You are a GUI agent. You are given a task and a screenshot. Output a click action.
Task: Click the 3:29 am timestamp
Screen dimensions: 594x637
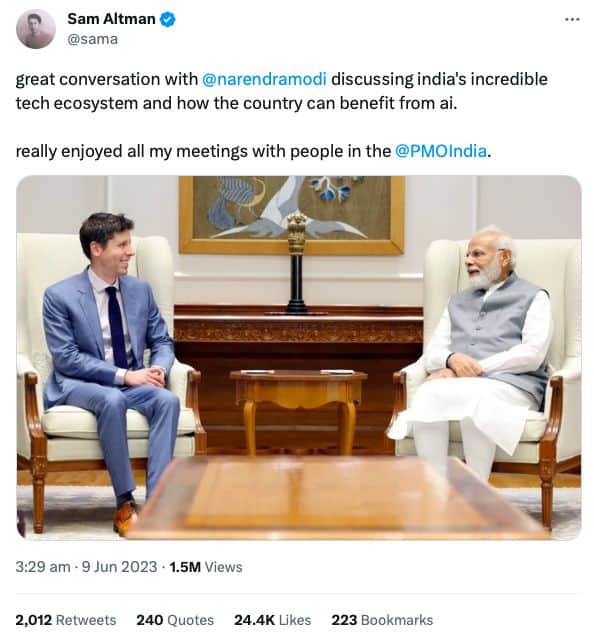(43, 567)
